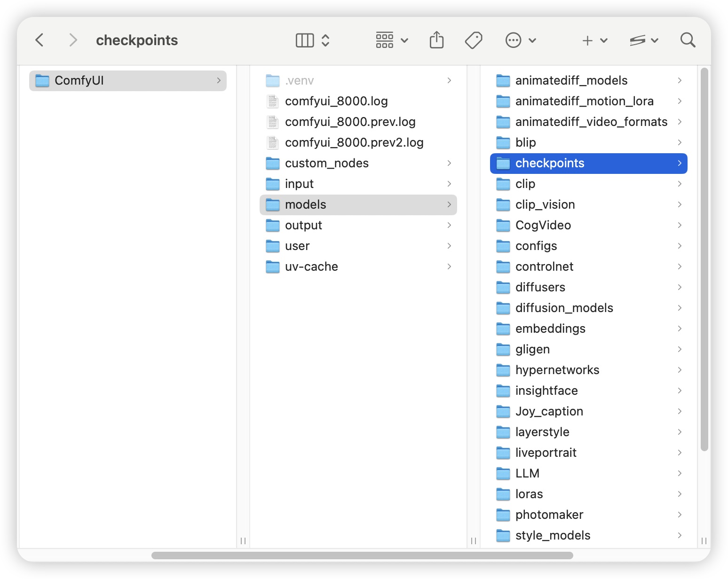The width and height of the screenshot is (728, 579).
Task: Click the vertical scrollbar in models column
Action: [704, 259]
